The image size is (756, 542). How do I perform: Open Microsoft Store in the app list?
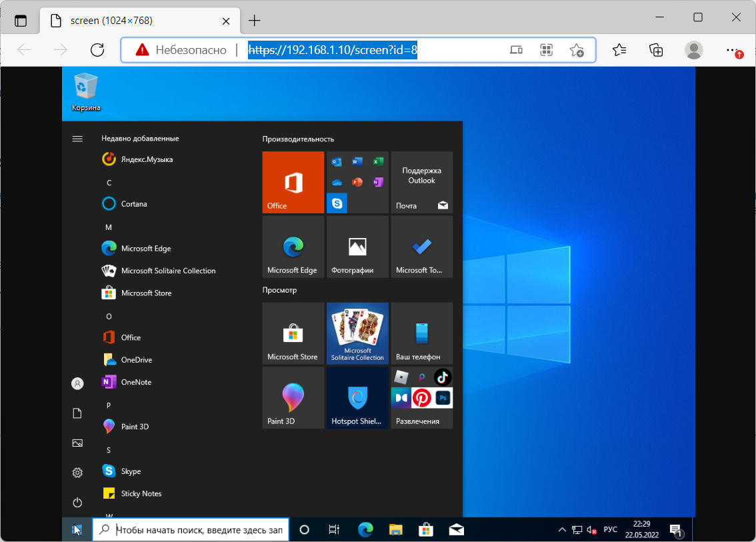click(137, 293)
